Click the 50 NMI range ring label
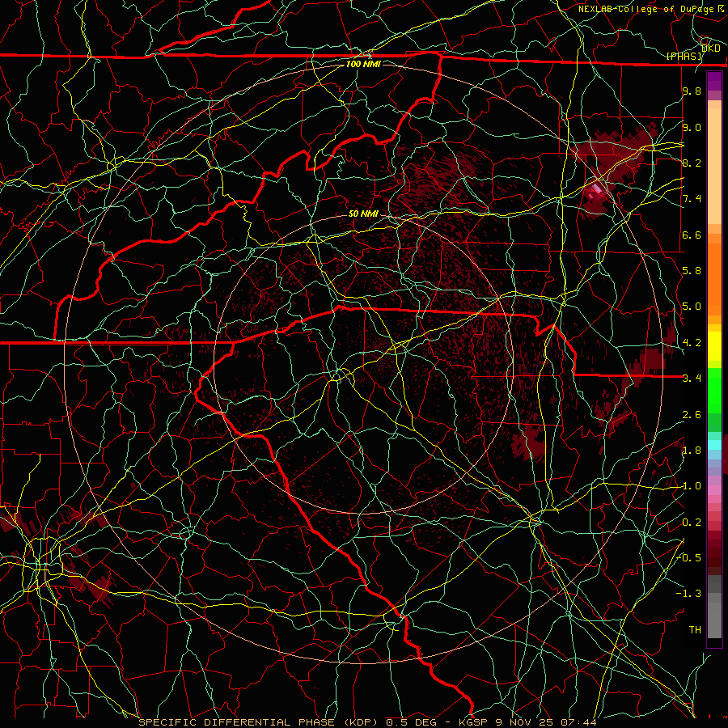This screenshot has height=728, width=728. point(363,214)
